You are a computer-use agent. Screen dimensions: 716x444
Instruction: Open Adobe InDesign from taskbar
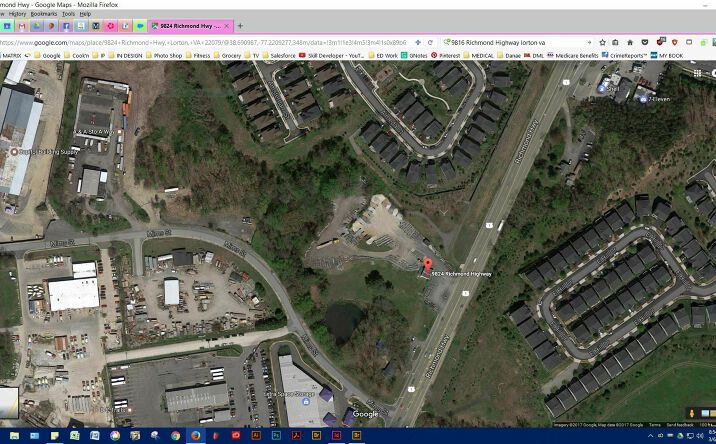[336, 436]
